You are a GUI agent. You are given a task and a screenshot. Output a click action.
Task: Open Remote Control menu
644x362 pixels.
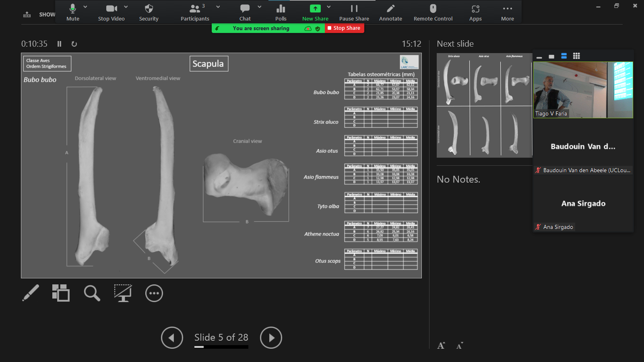pyautogui.click(x=433, y=12)
